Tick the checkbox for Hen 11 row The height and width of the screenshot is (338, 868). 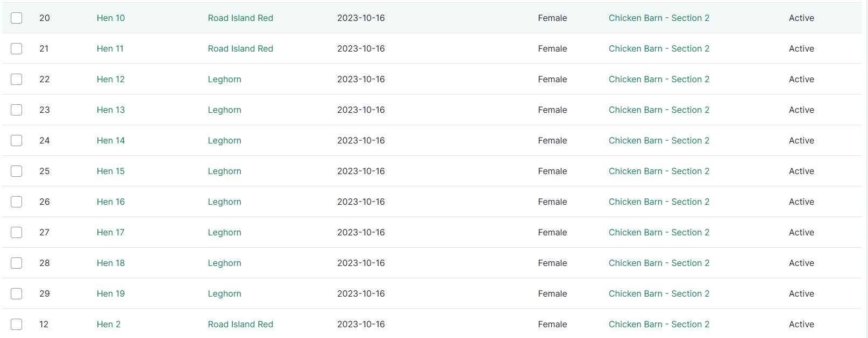pos(17,48)
